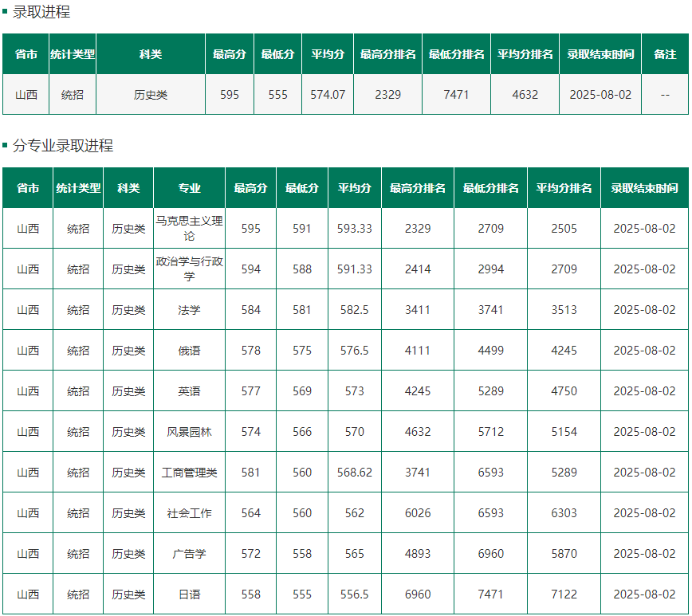Click the 6026 highest rank value
This screenshot has width=692, height=616.
418,513
